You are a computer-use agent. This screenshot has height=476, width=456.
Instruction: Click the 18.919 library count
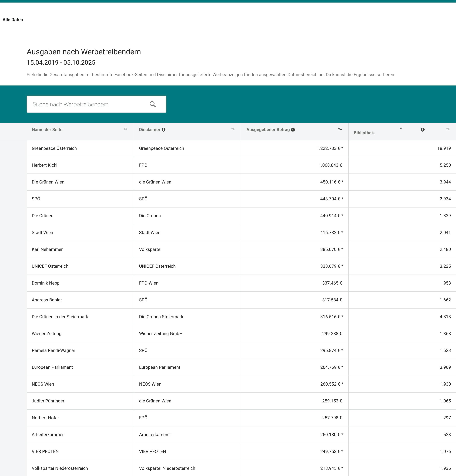click(x=444, y=148)
